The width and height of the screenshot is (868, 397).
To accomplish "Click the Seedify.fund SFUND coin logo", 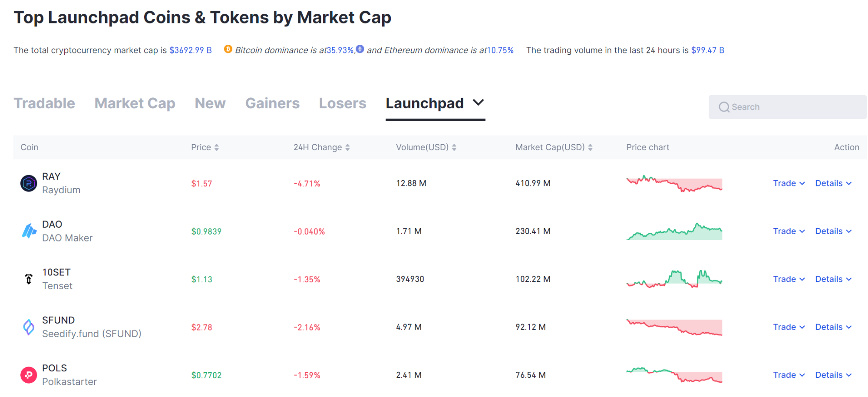I will (28, 327).
